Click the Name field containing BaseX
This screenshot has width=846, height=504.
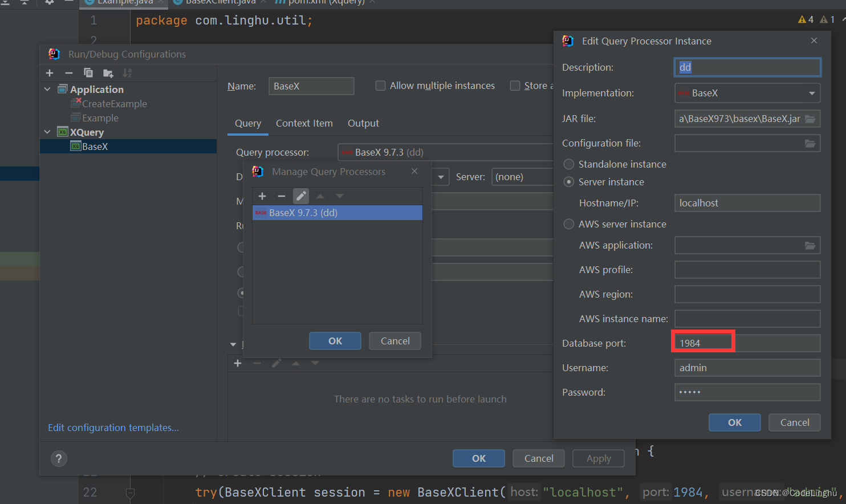[311, 86]
